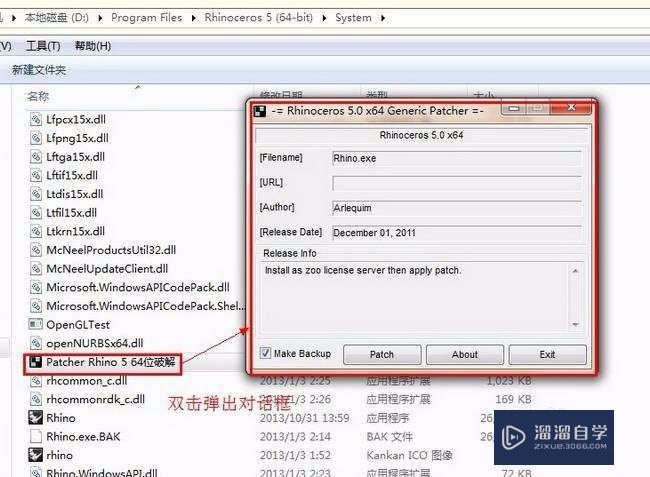Click the patcher dialog title bar icon
The height and width of the screenshot is (477, 650).
(x=260, y=111)
